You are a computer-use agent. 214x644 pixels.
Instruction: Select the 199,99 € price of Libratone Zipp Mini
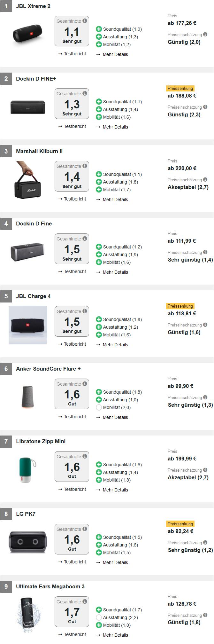pyautogui.click(x=182, y=459)
